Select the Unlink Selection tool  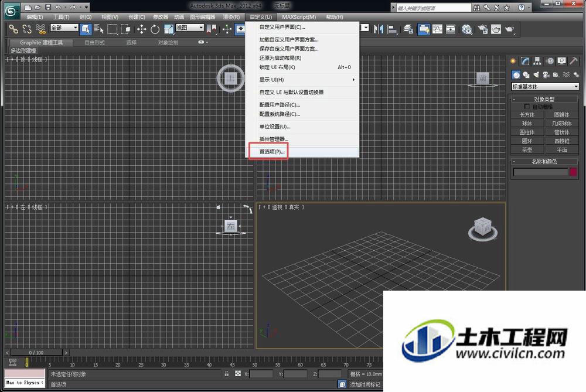[x=27, y=29]
